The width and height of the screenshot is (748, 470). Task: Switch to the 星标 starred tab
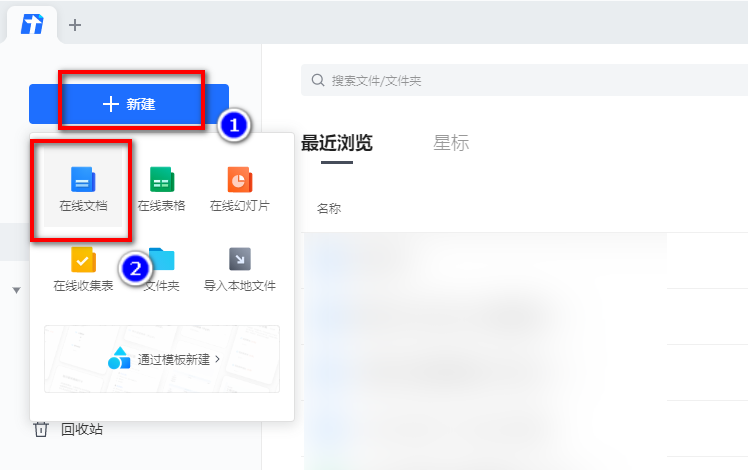point(451,143)
